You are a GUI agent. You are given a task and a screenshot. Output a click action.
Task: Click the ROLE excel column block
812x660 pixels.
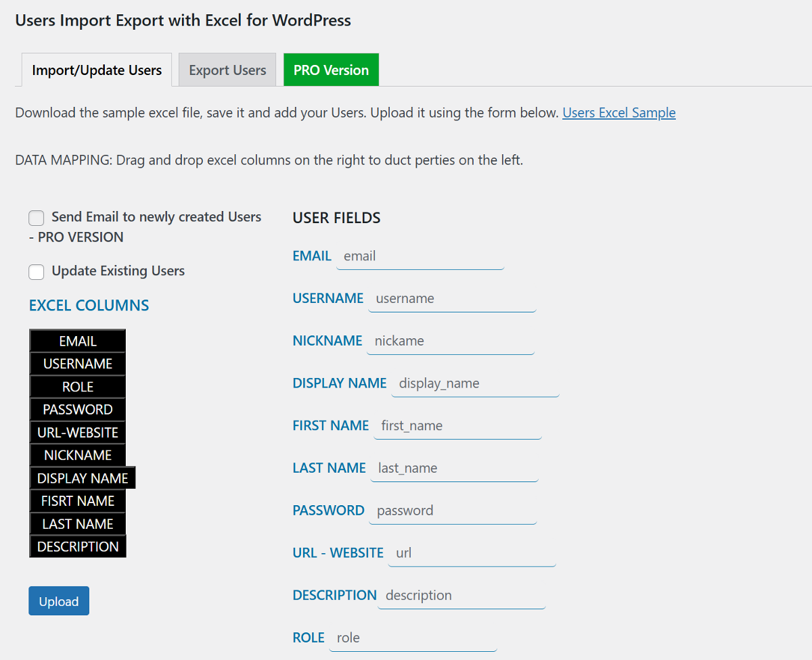pyautogui.click(x=77, y=386)
